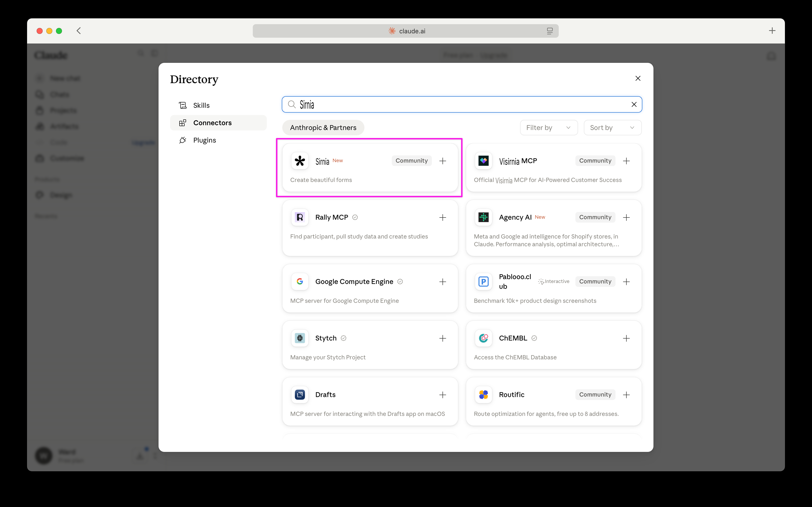This screenshot has width=812, height=507.
Task: Add the ChEMBL connector
Action: tap(626, 338)
